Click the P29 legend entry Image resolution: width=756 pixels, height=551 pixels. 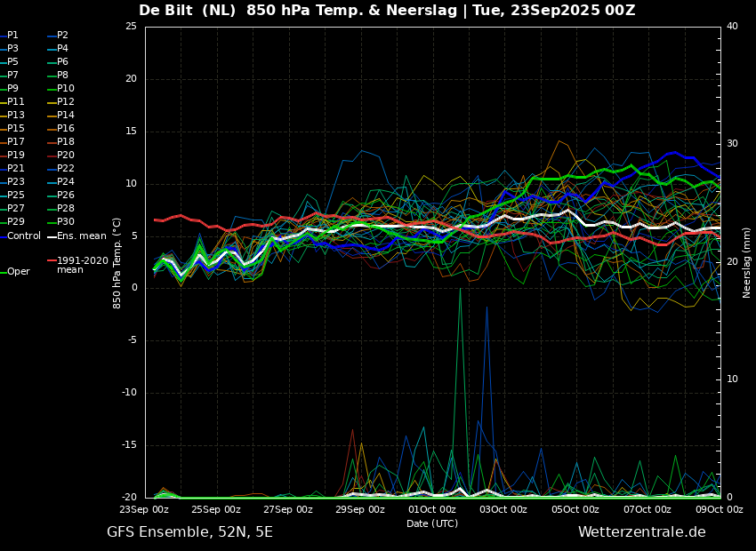pos(12,221)
